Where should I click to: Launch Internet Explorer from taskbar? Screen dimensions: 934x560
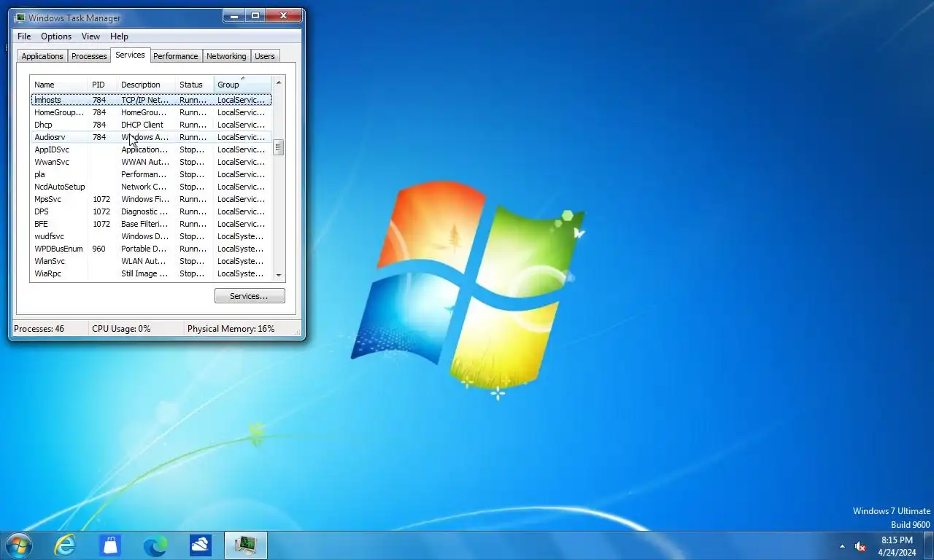[66, 545]
